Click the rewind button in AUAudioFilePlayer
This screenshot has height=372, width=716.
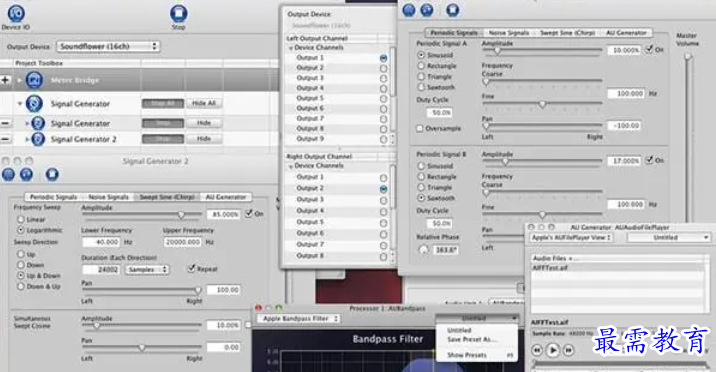click(537, 351)
